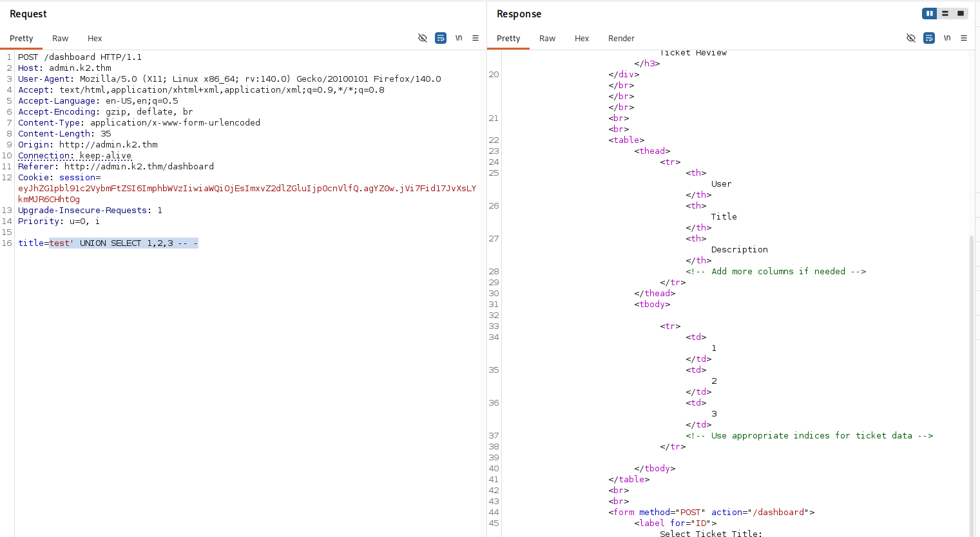Switch to the Response Raw tab
The image size is (980, 537).
click(548, 39)
